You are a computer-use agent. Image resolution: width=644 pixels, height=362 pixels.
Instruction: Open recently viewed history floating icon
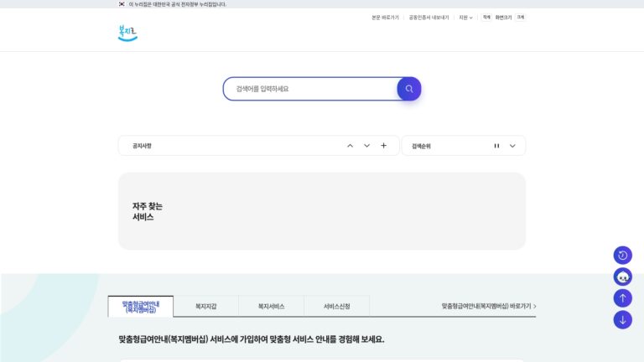[x=623, y=256]
